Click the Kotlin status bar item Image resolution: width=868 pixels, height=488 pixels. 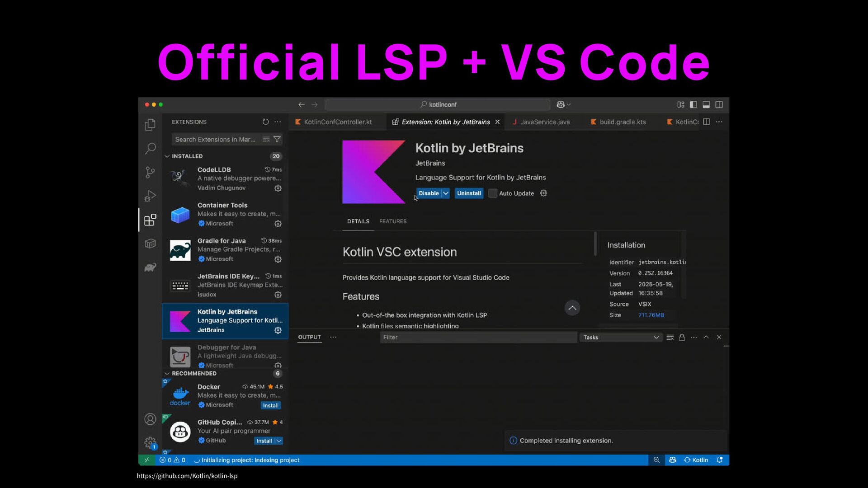[696, 460]
